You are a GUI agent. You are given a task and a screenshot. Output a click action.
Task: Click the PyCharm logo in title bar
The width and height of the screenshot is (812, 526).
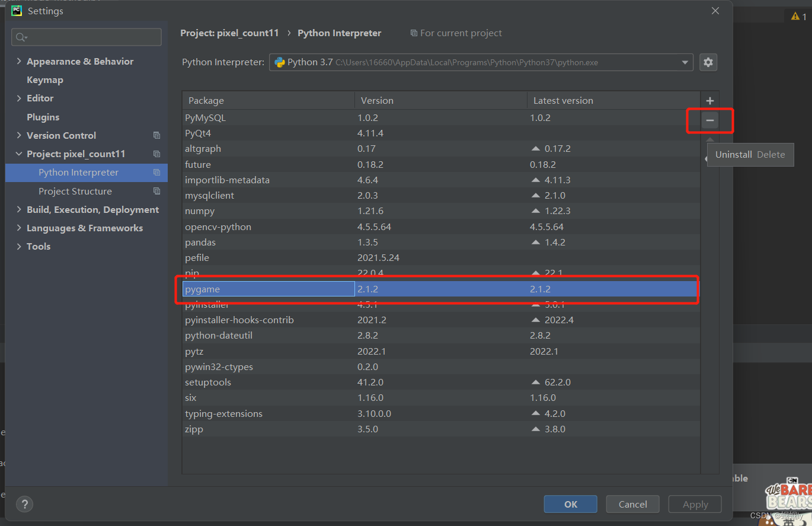coord(17,10)
